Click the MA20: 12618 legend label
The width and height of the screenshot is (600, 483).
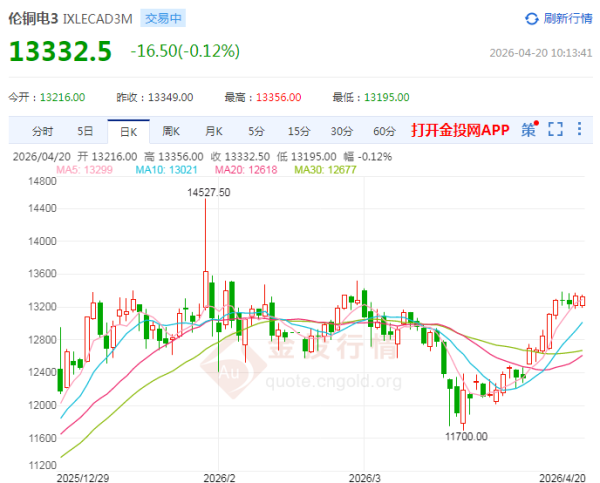click(x=246, y=170)
